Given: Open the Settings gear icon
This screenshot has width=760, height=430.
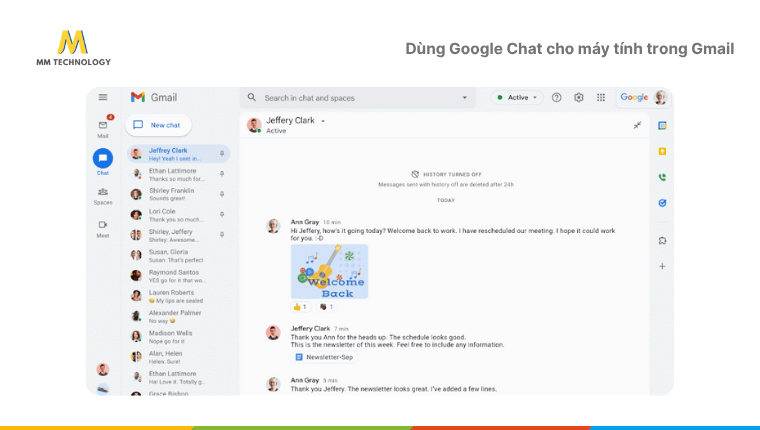Looking at the screenshot, I should coord(579,97).
